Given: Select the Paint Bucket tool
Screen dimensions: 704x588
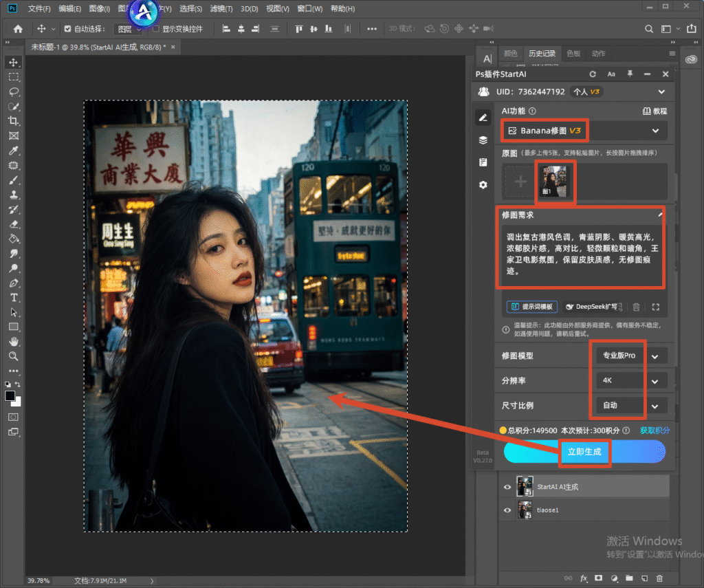Looking at the screenshot, I should [x=14, y=239].
